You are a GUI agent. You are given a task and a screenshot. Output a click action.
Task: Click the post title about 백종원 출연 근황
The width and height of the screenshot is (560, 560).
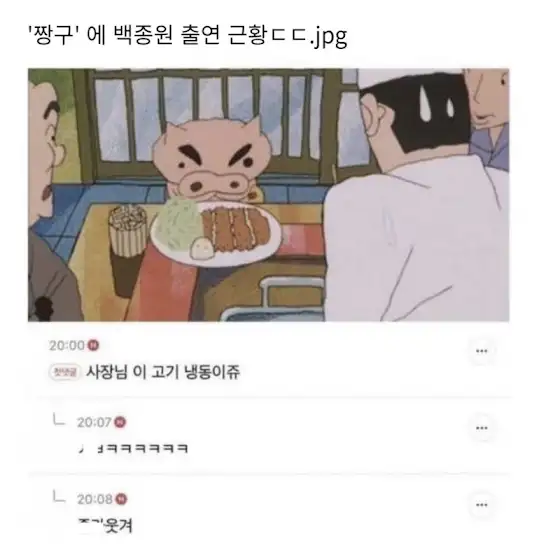click(188, 36)
